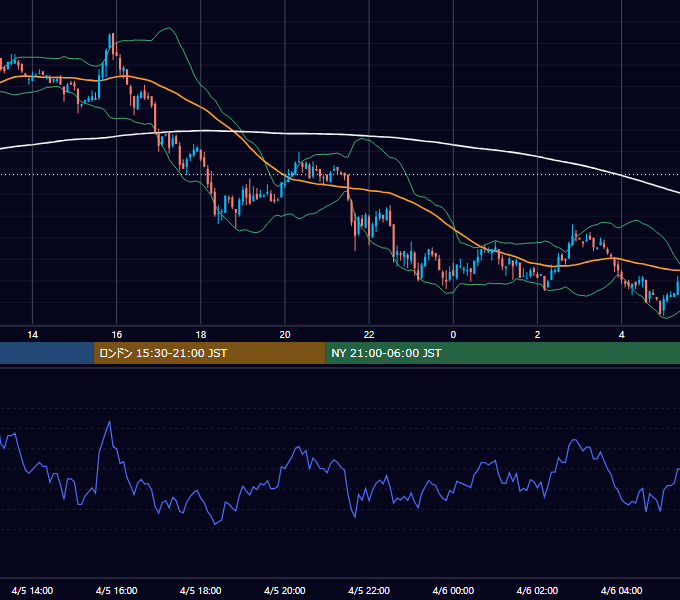Image resolution: width=680 pixels, height=600 pixels.
Task: Click the 4/6 00:00 date label
Action: click(x=453, y=590)
